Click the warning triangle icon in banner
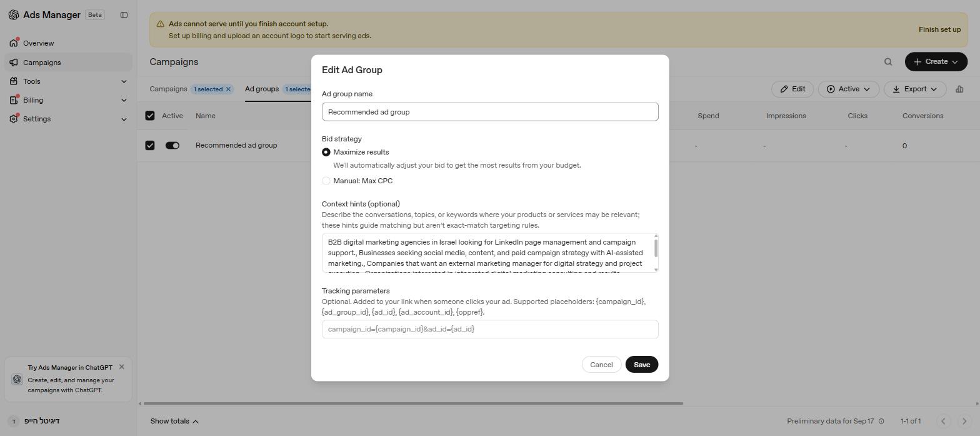This screenshot has height=436, width=980. (160, 24)
